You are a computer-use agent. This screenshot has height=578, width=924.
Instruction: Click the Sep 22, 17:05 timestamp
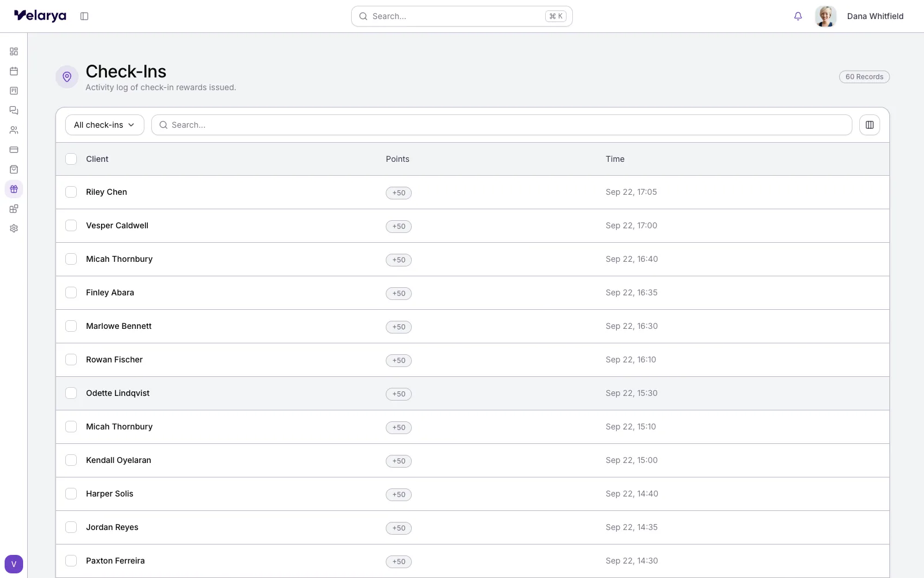click(x=631, y=192)
